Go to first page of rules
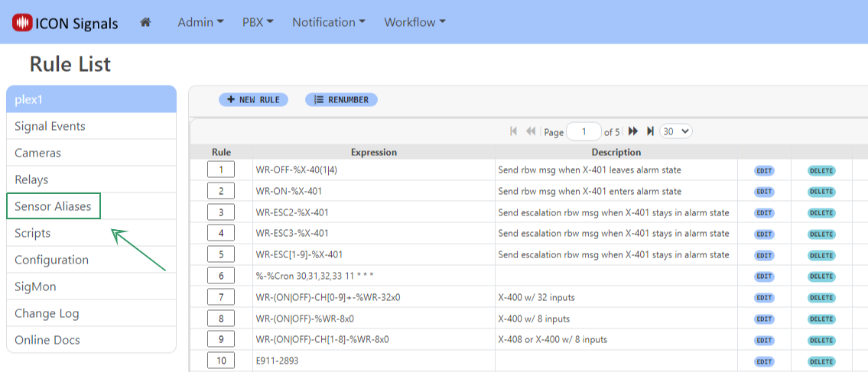 [514, 131]
